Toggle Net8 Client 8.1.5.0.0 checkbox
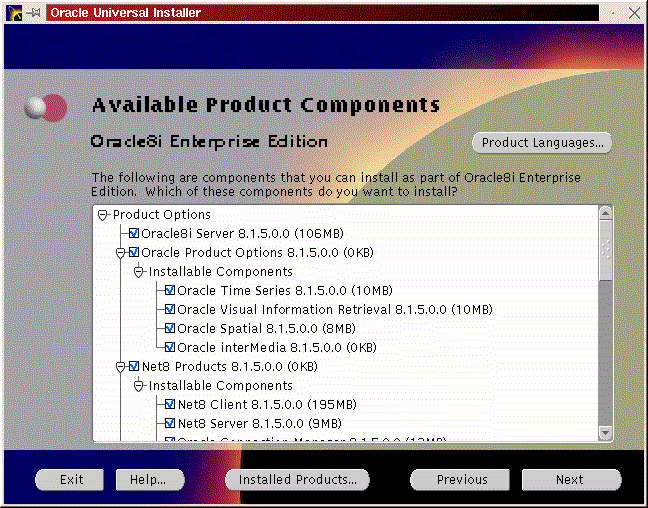Image resolution: width=648 pixels, height=508 pixels. (170, 405)
